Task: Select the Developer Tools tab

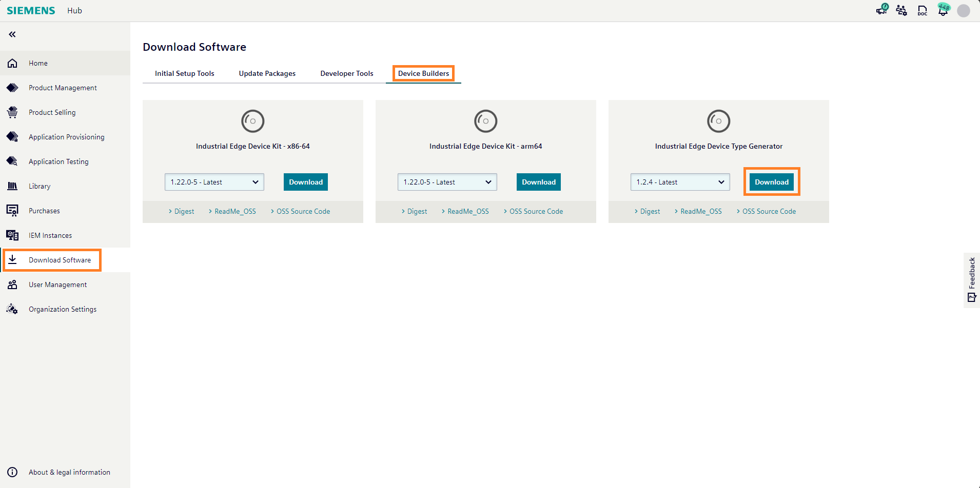Action: (x=347, y=73)
